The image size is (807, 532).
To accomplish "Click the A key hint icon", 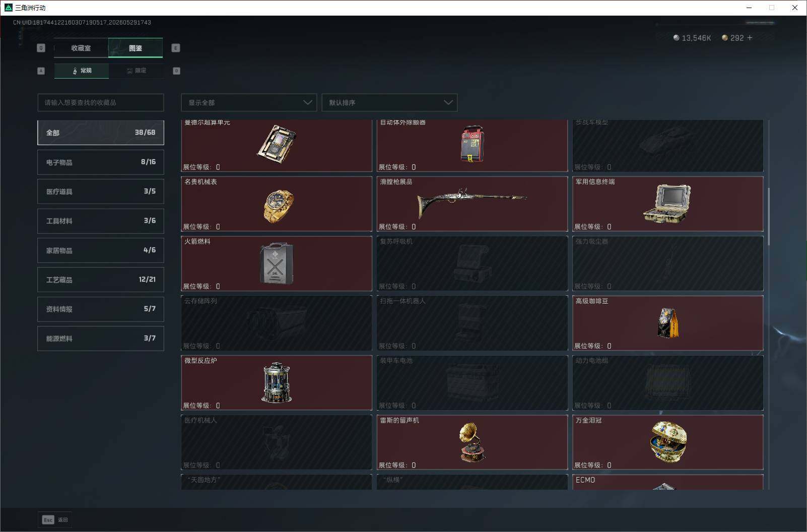I will 41,71.
